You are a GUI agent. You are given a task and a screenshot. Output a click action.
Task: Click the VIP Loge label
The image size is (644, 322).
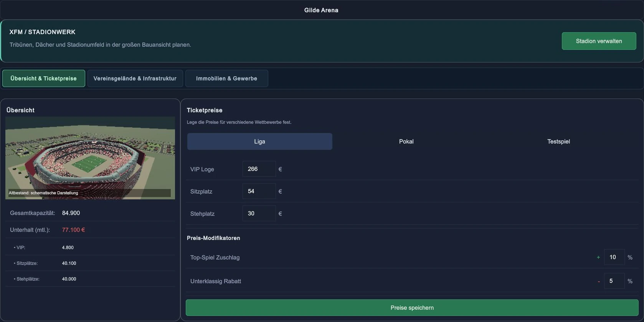[202, 169]
